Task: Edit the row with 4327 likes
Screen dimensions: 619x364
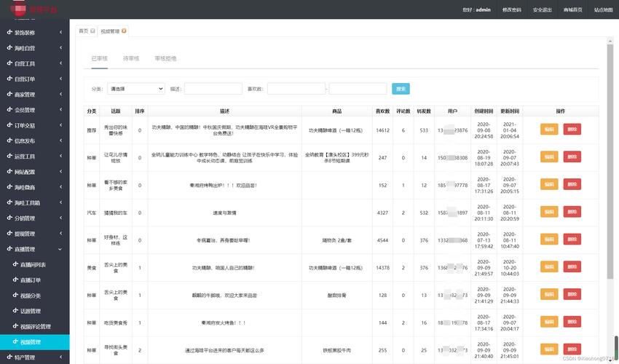Action: pyautogui.click(x=549, y=212)
